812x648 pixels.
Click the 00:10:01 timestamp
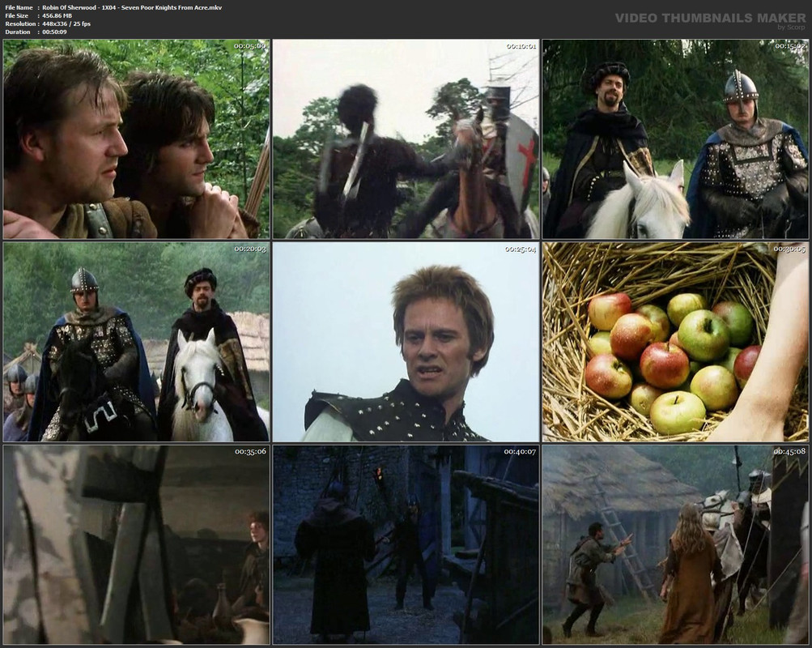pos(521,46)
